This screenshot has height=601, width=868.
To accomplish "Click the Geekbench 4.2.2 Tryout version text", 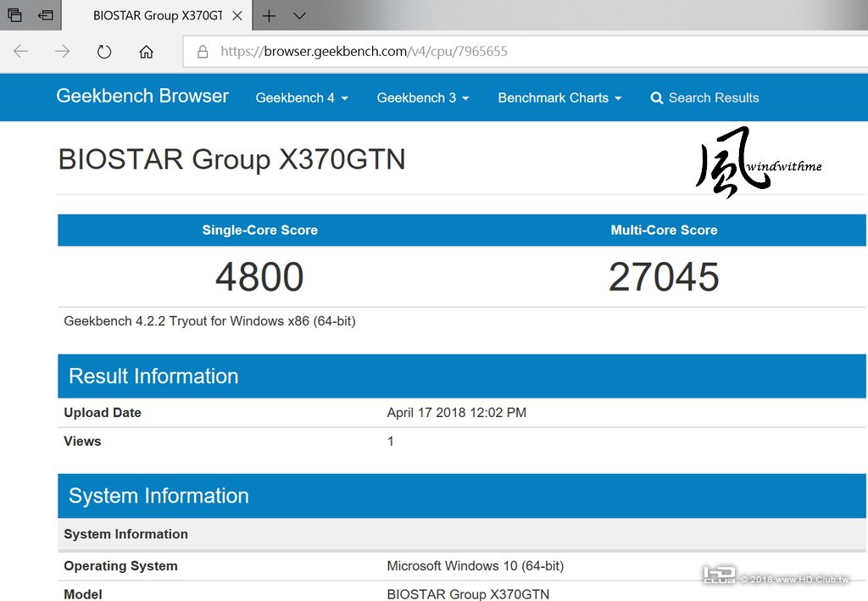I will click(x=210, y=321).
